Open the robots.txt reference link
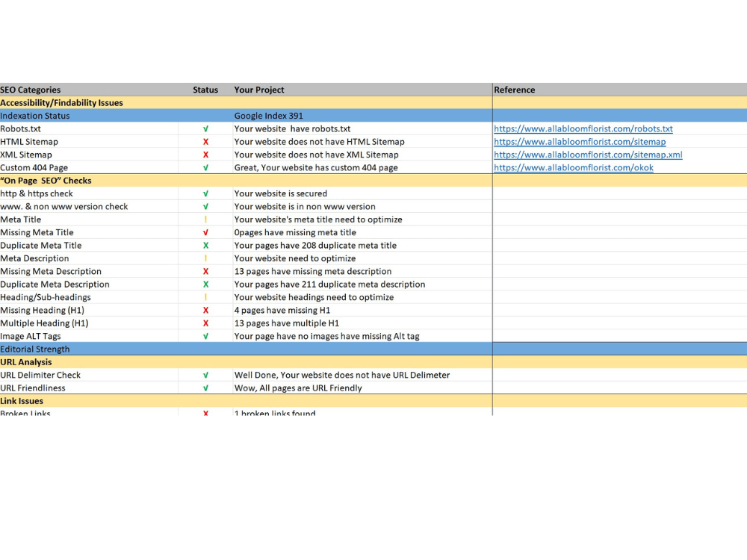Viewport: 747px width, 560px height. pyautogui.click(x=583, y=128)
